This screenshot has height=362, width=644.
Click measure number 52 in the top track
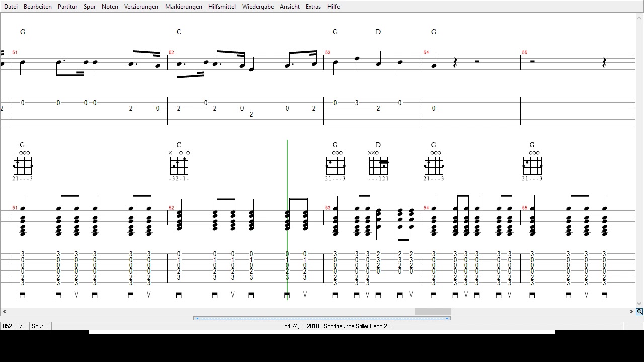[x=171, y=53]
